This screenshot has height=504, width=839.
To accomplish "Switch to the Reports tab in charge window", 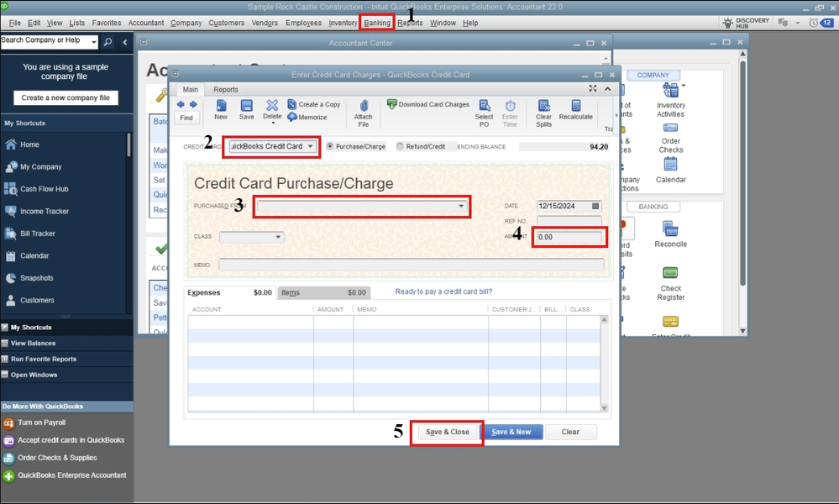I will click(x=226, y=89).
